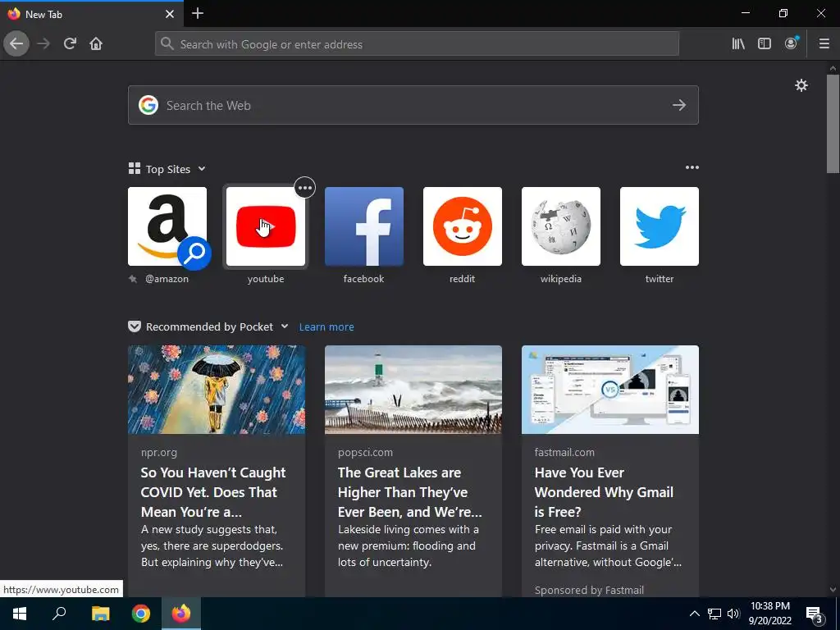Open the Fastmail Gmail article image

pyautogui.click(x=610, y=390)
